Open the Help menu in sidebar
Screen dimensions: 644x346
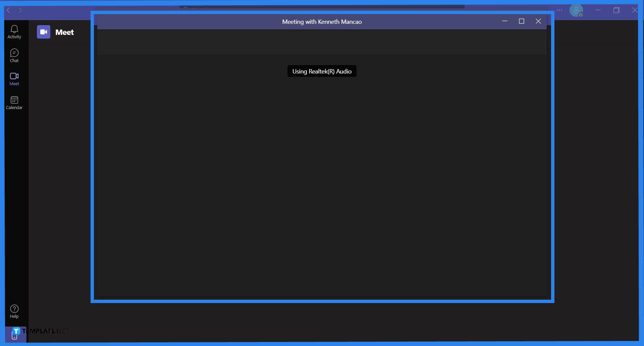14,311
